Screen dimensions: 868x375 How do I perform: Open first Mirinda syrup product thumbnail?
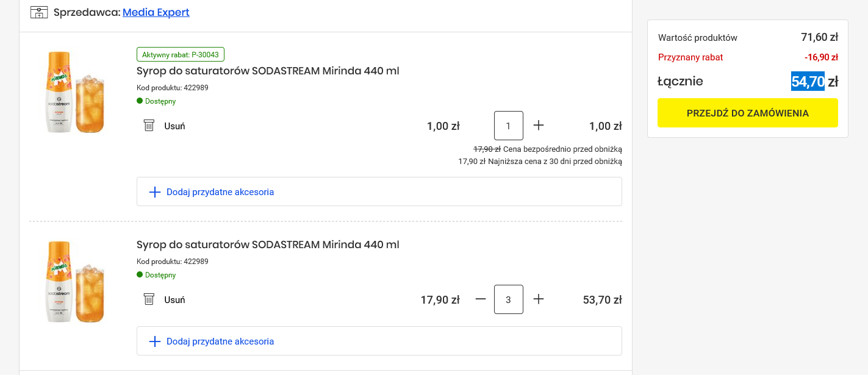point(76,91)
